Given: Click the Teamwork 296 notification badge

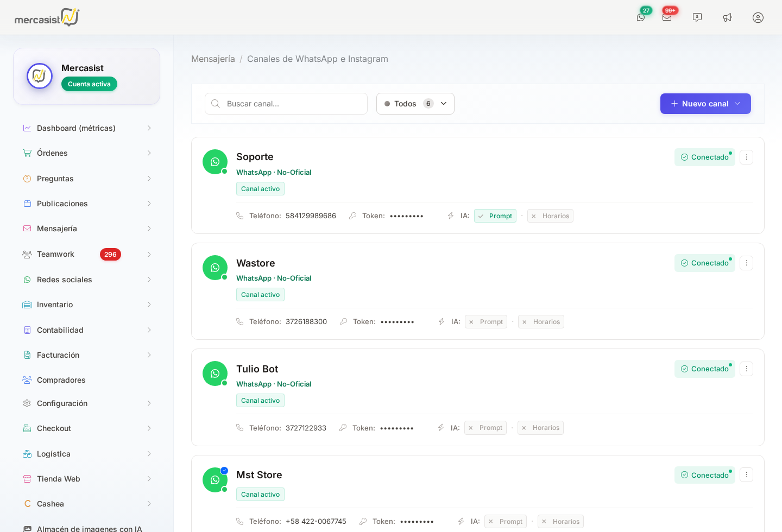Looking at the screenshot, I should pyautogui.click(x=110, y=254).
